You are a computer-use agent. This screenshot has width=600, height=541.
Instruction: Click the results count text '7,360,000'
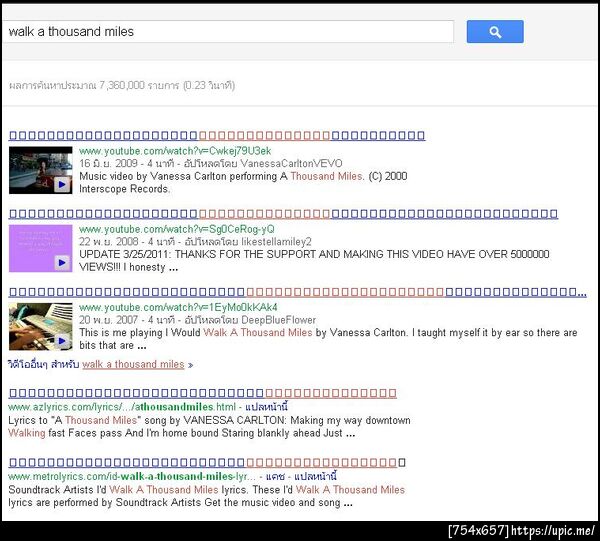coord(122,85)
